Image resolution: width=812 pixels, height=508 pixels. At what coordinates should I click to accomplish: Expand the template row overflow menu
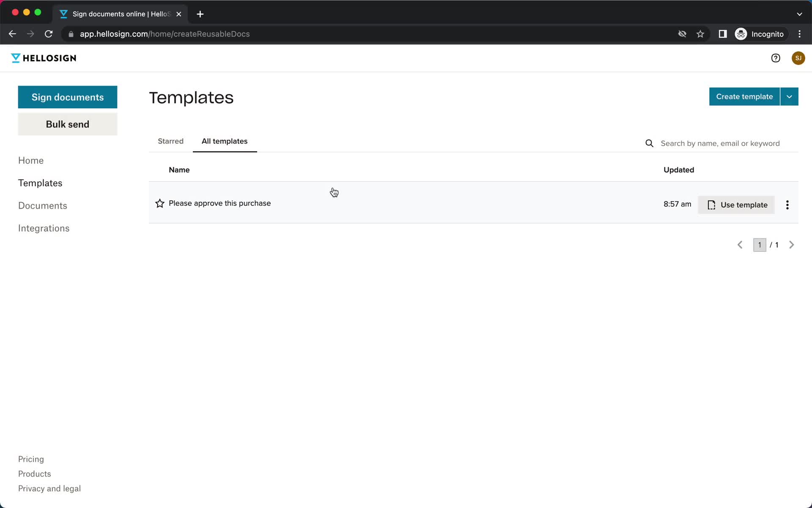point(787,204)
